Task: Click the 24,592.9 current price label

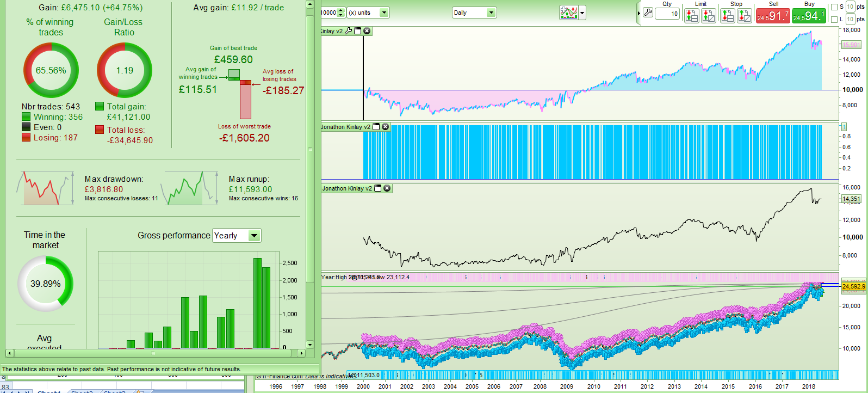Action: point(854,286)
